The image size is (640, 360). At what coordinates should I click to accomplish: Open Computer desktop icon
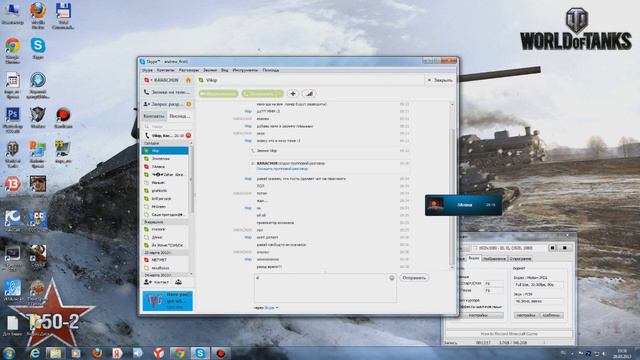(13, 13)
